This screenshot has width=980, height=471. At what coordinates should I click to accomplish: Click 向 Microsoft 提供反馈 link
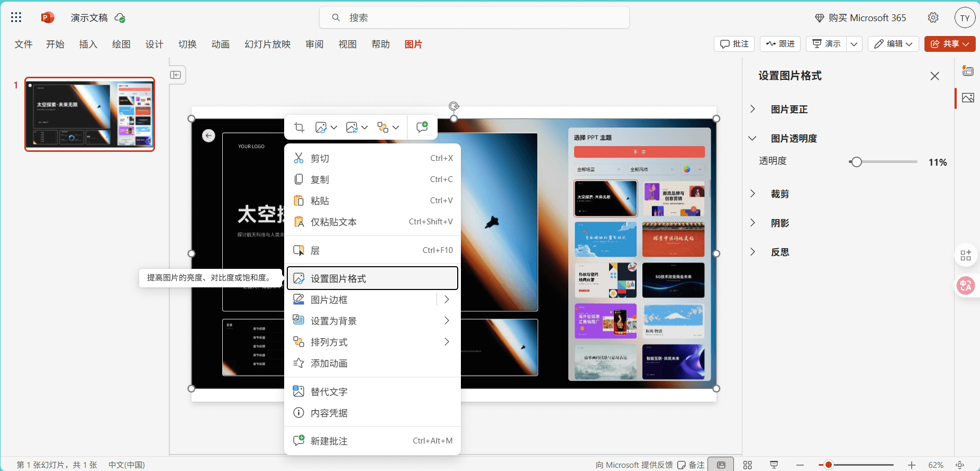point(634,465)
